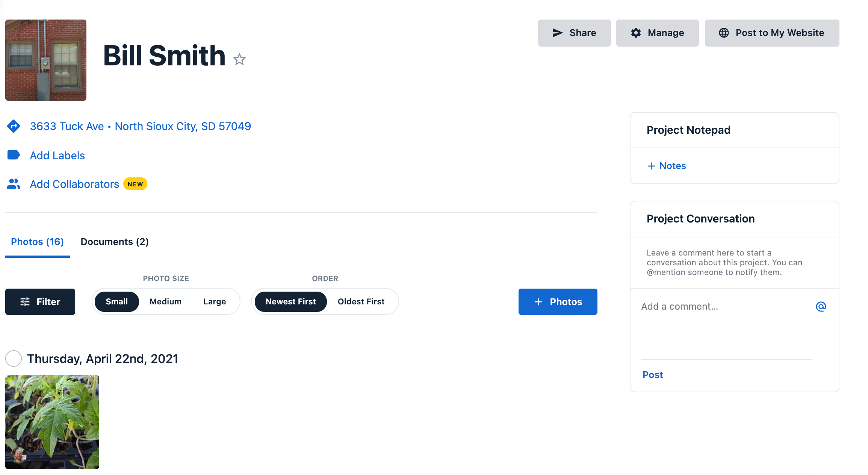Open the Bill Smith project cover photo
The width and height of the screenshot is (868, 475).
point(46,60)
